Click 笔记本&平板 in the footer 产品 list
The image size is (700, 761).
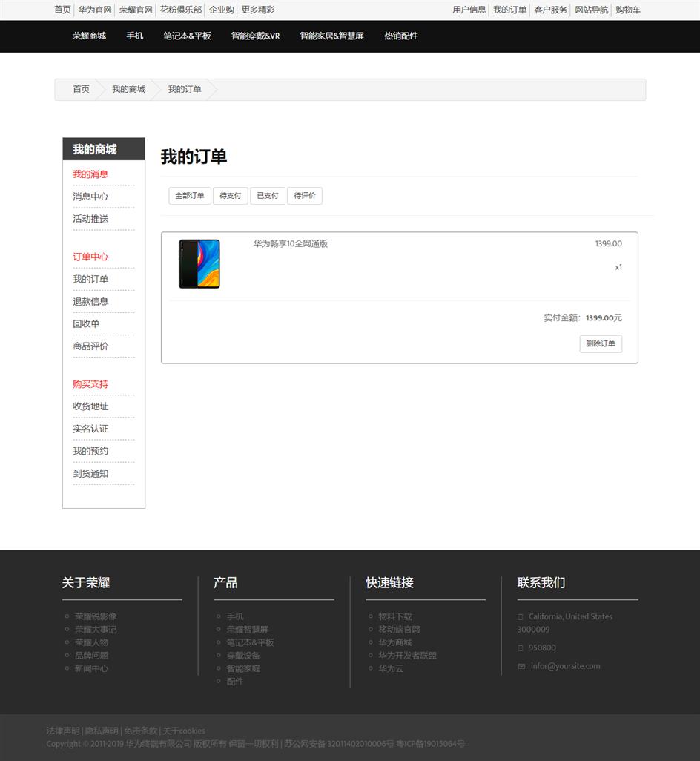(x=251, y=642)
